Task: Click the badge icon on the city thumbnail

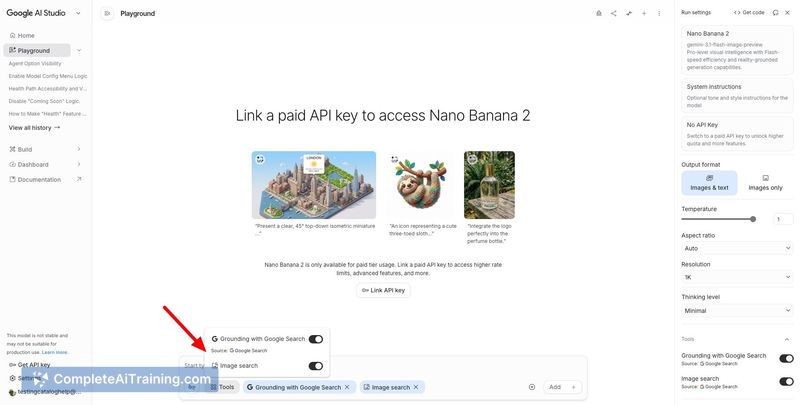Action: tap(260, 160)
